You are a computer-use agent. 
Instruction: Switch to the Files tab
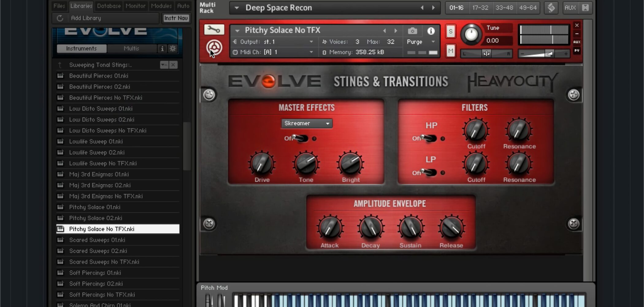(59, 6)
